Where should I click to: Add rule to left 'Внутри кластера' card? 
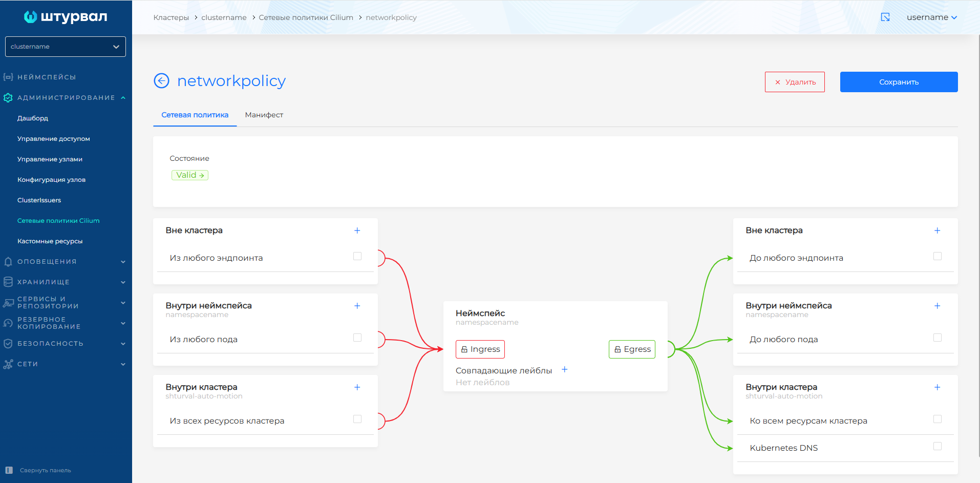[357, 387]
